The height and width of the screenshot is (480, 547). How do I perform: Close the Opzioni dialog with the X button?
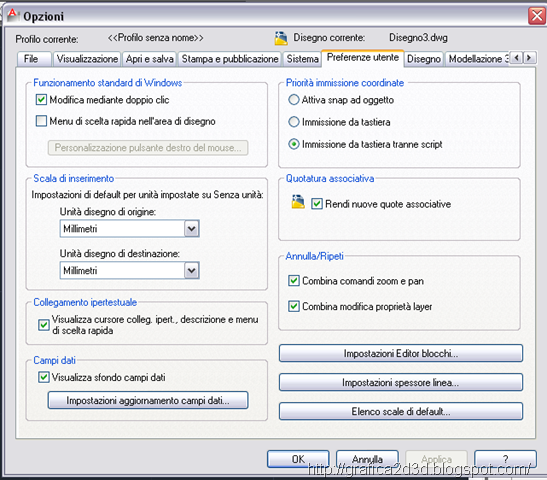pyautogui.click(x=537, y=15)
